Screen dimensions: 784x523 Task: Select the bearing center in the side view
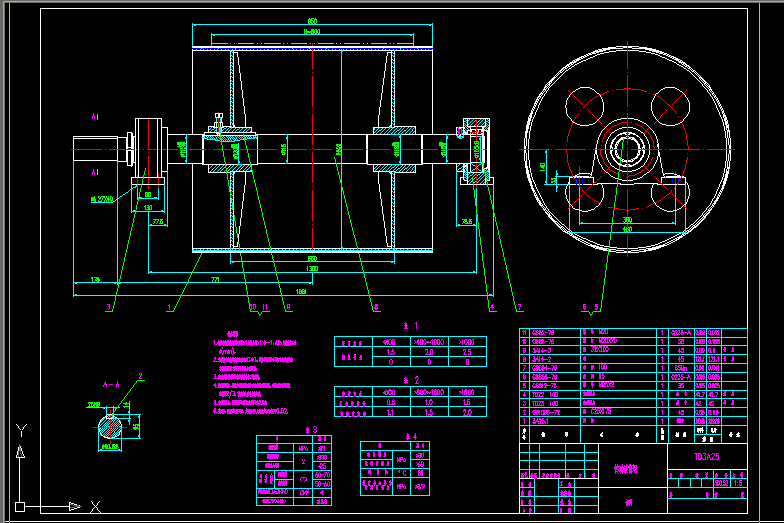(628, 150)
